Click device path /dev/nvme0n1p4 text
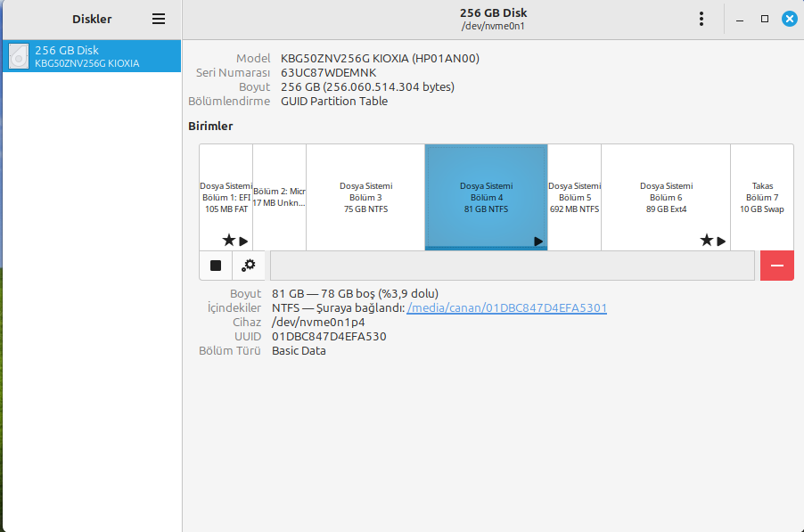This screenshot has height=532, width=804. pyautogui.click(x=318, y=323)
